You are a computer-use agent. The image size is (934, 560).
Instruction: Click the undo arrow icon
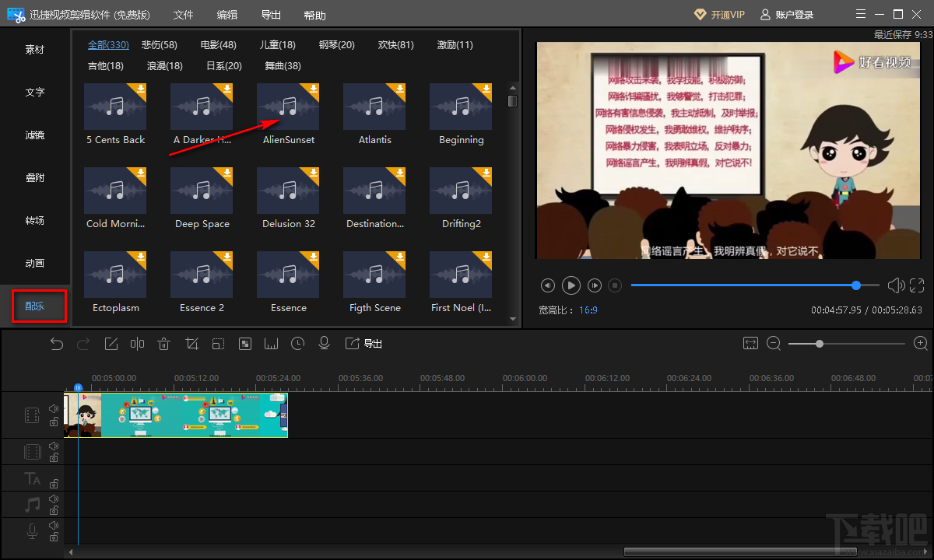[57, 344]
